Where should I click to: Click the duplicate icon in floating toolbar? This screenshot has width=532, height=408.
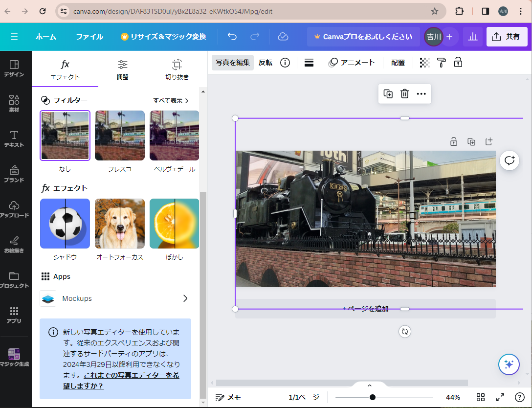[x=388, y=94]
